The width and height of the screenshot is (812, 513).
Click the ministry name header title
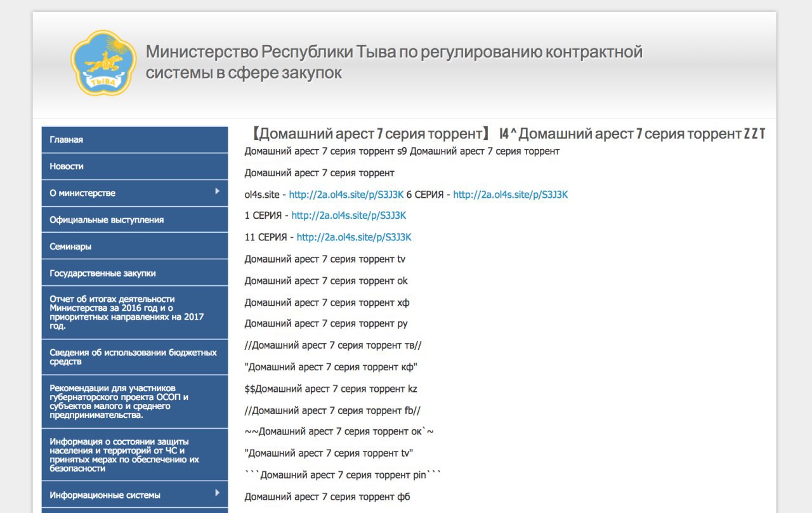[x=394, y=62]
